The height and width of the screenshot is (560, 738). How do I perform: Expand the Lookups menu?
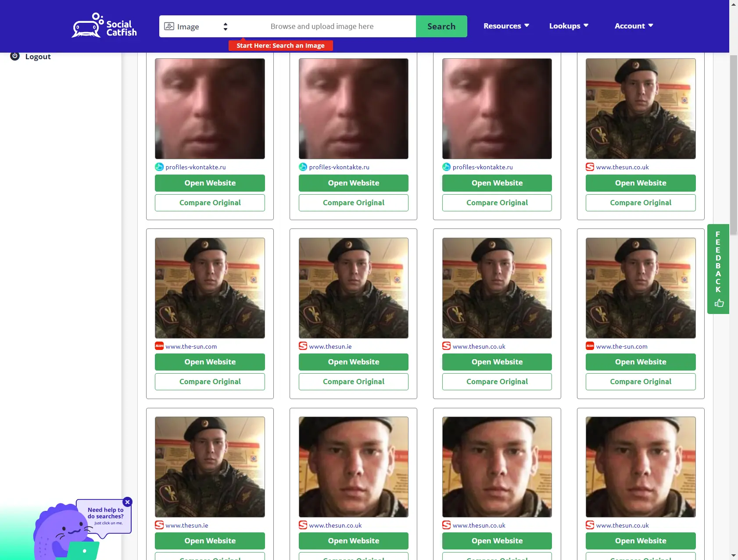pos(568,26)
